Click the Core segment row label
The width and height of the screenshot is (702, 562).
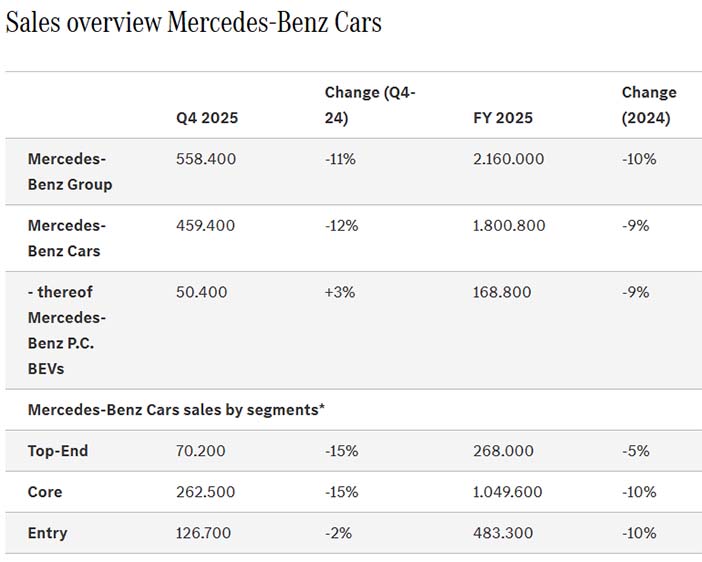click(x=46, y=492)
